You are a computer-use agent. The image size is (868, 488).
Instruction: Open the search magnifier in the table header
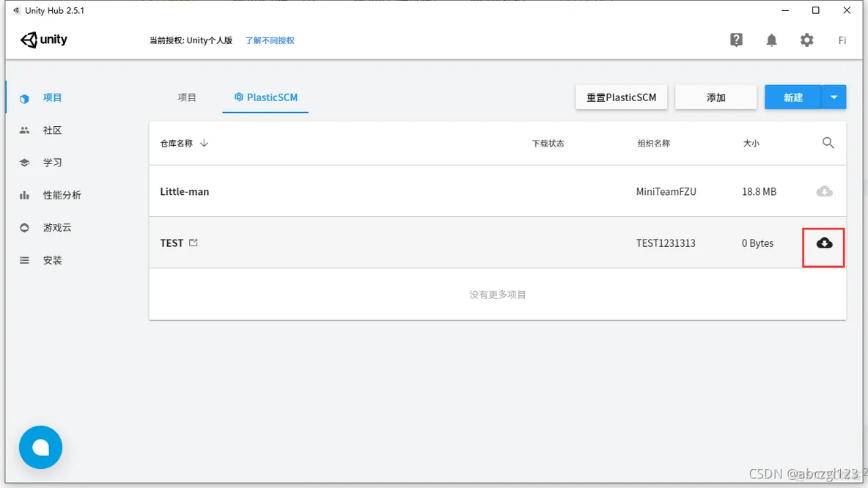828,143
